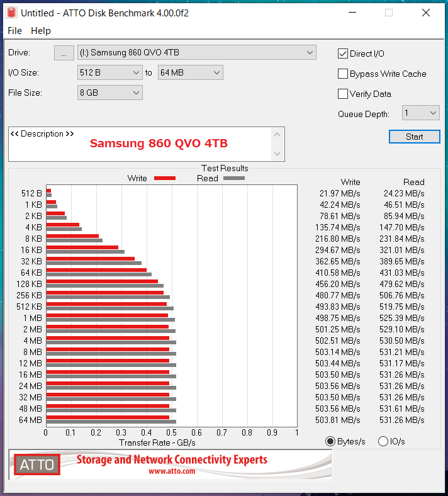Click the 64 MB row label in chart

tap(30, 420)
